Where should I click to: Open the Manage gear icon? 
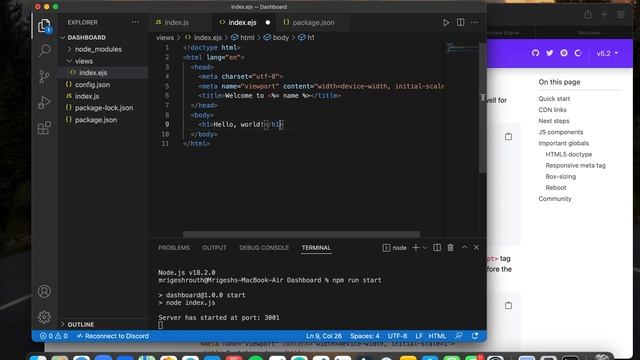pyautogui.click(x=44, y=317)
